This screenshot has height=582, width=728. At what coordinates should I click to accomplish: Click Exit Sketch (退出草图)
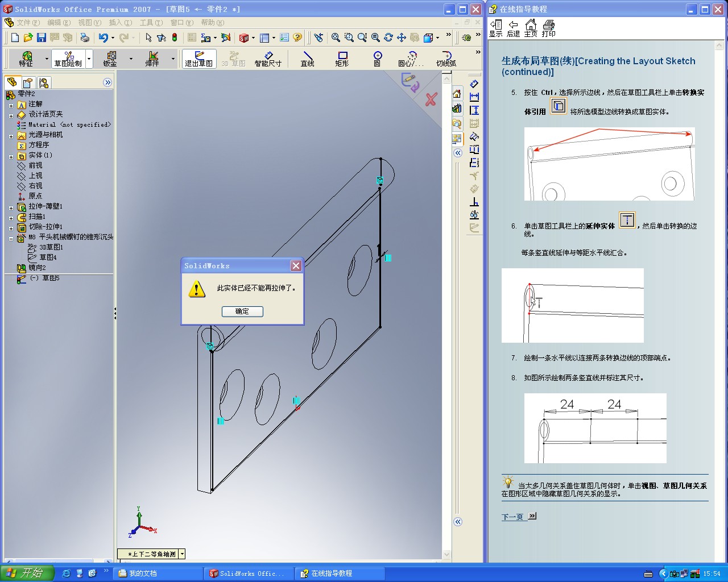click(x=198, y=59)
